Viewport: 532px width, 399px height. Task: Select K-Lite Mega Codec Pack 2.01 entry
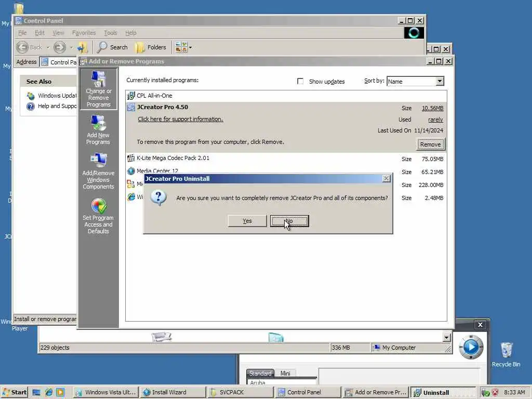[286, 158]
